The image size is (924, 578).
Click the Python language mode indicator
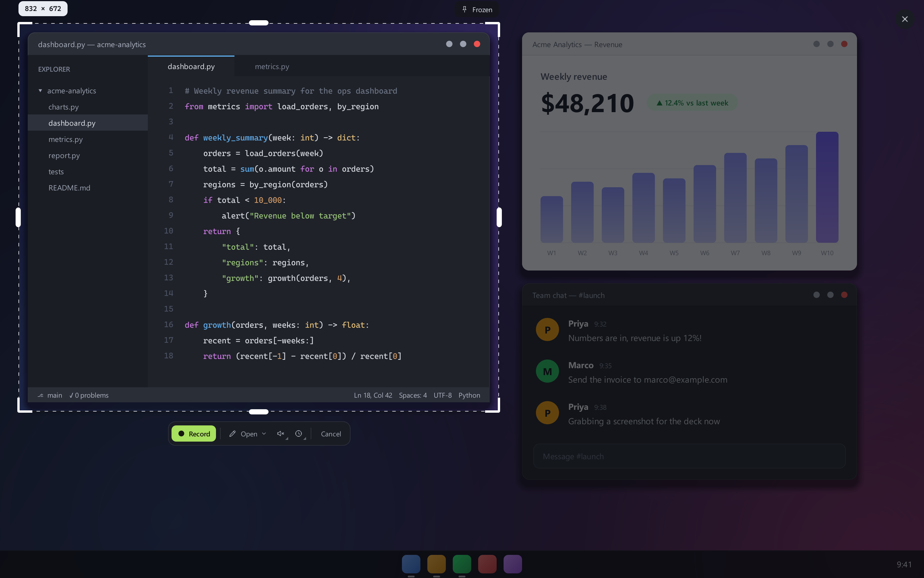[469, 395]
